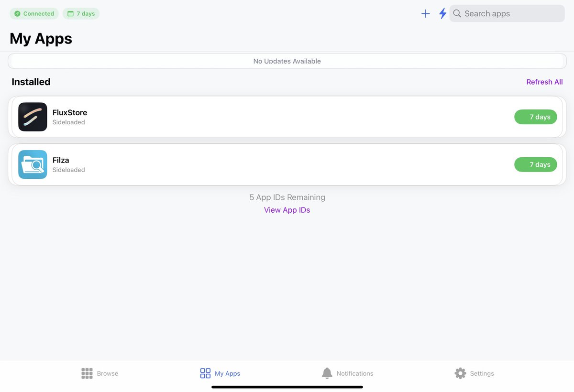Click the My Apps page title
The image size is (574, 392).
[x=41, y=38]
